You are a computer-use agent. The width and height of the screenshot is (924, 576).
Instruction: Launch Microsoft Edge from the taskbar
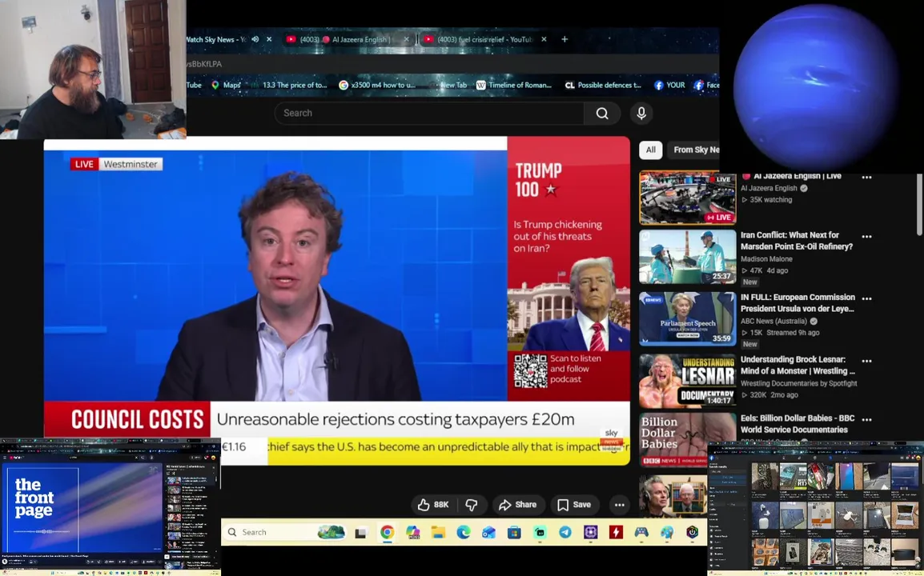click(463, 533)
